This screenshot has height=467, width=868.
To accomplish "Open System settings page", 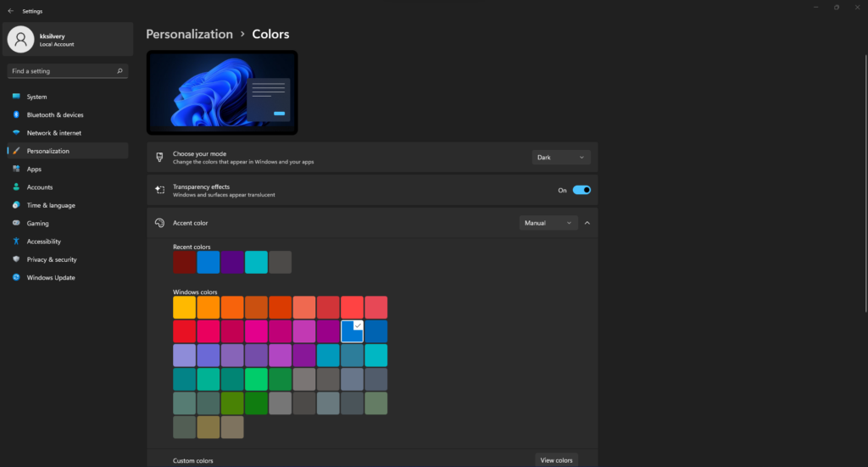I will tap(68, 97).
